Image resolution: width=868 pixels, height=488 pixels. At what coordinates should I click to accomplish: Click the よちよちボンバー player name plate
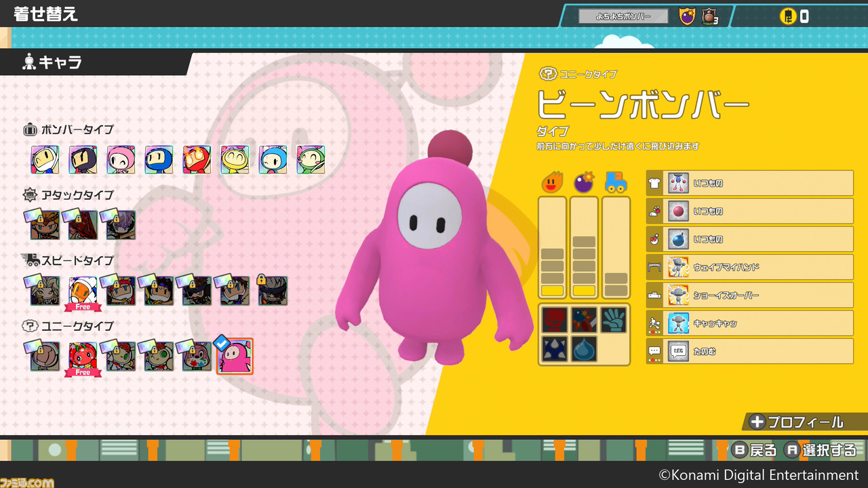[623, 16]
